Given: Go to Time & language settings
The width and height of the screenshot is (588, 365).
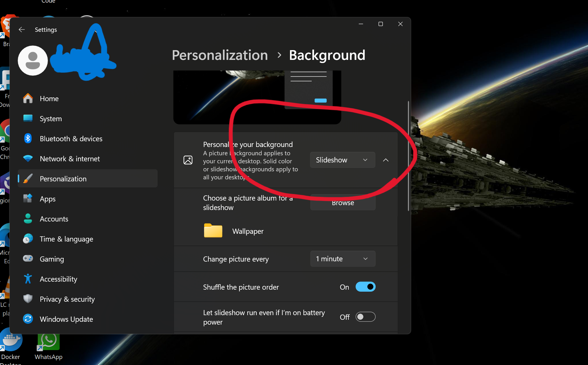Looking at the screenshot, I should tap(88, 239).
